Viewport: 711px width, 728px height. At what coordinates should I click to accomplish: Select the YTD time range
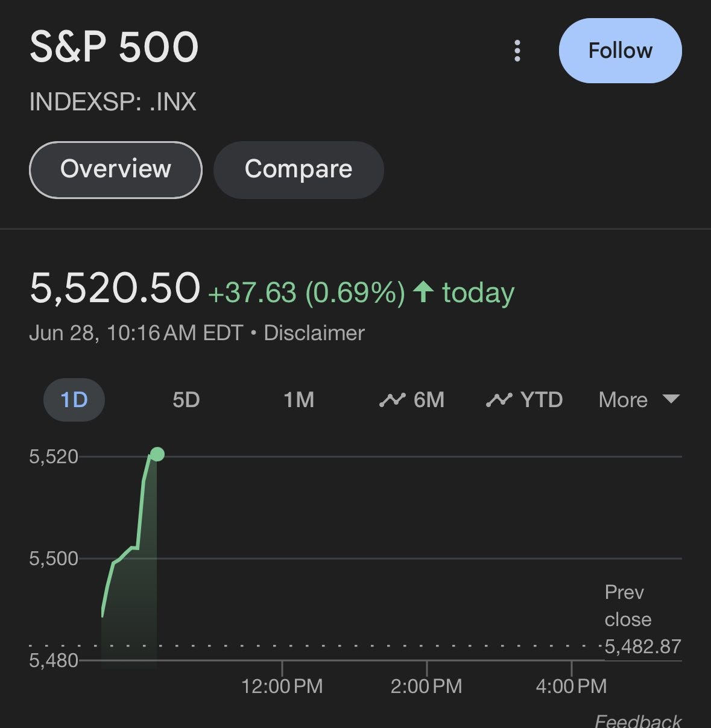[541, 400]
